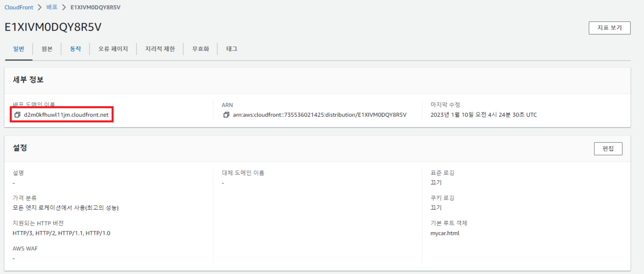Screen dimensions: 644x274
Task: Click the supported HTTP versions value
Action: pos(61,233)
